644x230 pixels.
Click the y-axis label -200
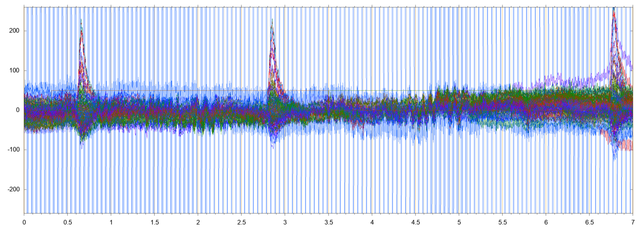pyautogui.click(x=14, y=190)
